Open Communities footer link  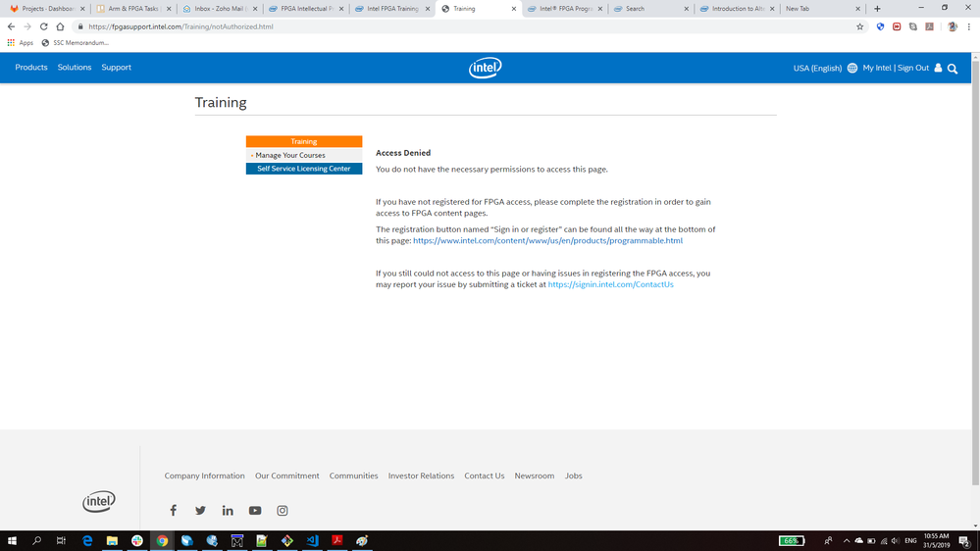pos(354,476)
